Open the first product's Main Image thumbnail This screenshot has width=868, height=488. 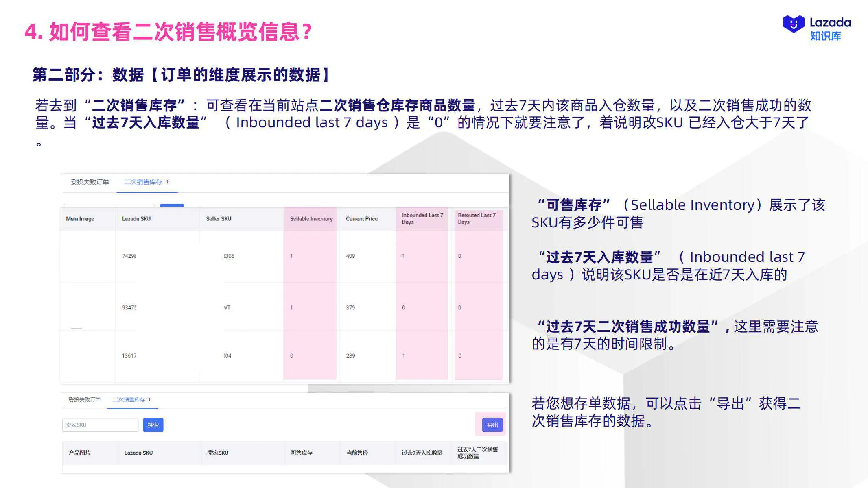point(87,255)
